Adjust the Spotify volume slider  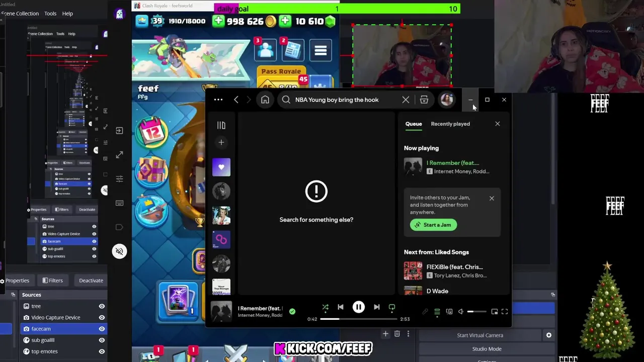tap(477, 312)
